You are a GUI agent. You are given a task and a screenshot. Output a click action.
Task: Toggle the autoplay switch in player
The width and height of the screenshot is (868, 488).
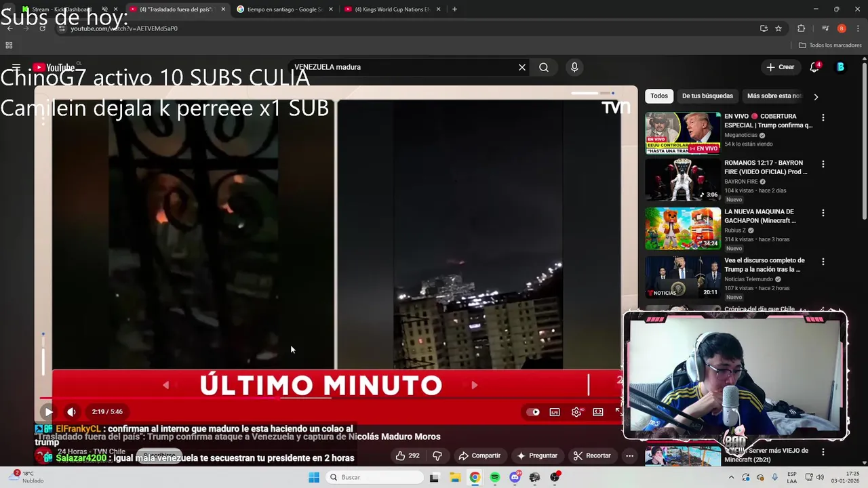pyautogui.click(x=533, y=412)
